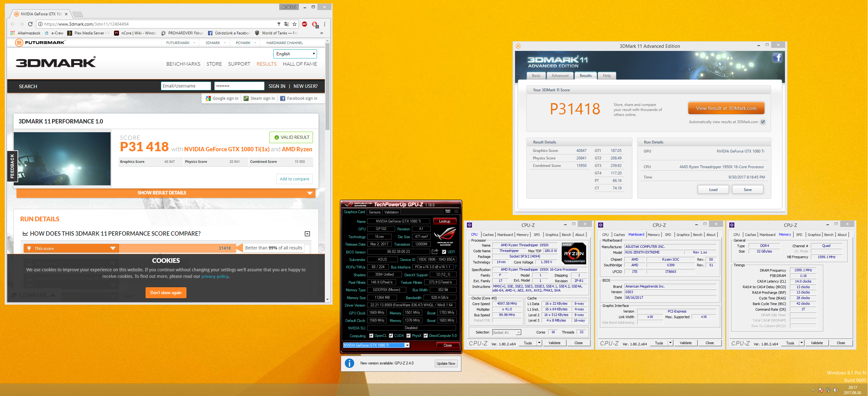Bookmark this page with the star icon
The width and height of the screenshot is (868, 396).
click(295, 24)
